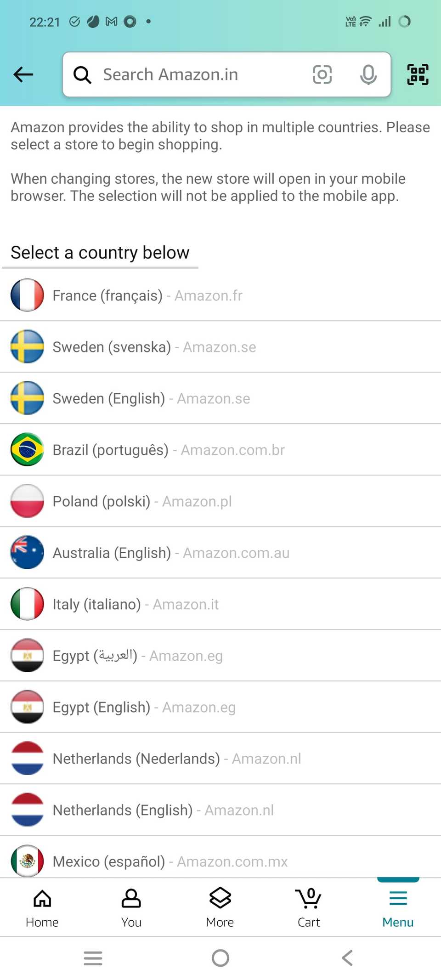Open camera lens search icon
441x980 pixels.
pyautogui.click(x=322, y=74)
